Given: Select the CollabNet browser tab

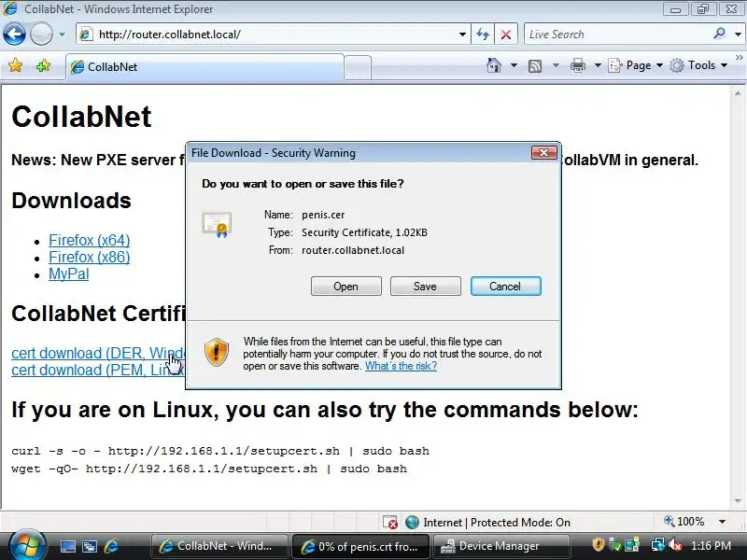Looking at the screenshot, I should point(204,67).
